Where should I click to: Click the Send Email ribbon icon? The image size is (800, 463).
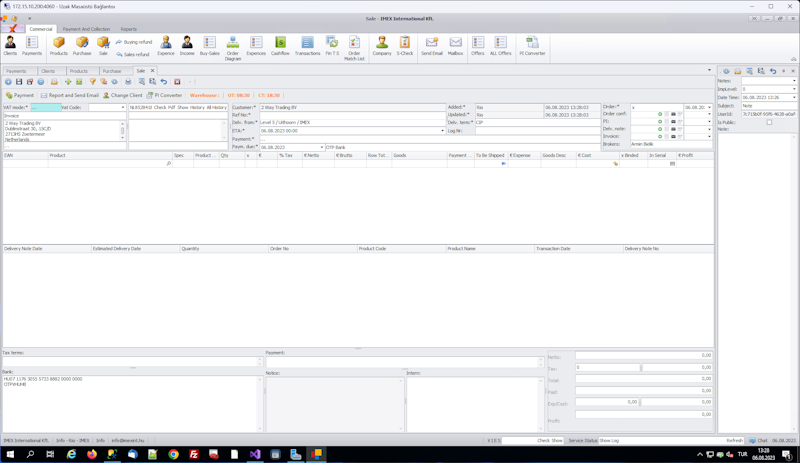[x=432, y=46]
